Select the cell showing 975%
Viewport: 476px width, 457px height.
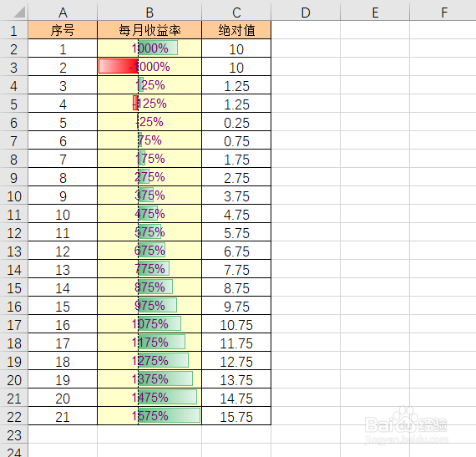[x=149, y=306]
